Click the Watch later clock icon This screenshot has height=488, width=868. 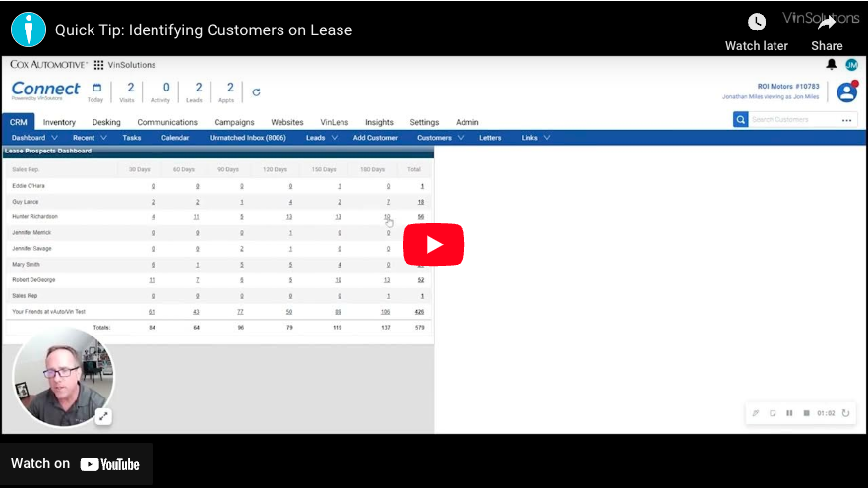point(756,23)
